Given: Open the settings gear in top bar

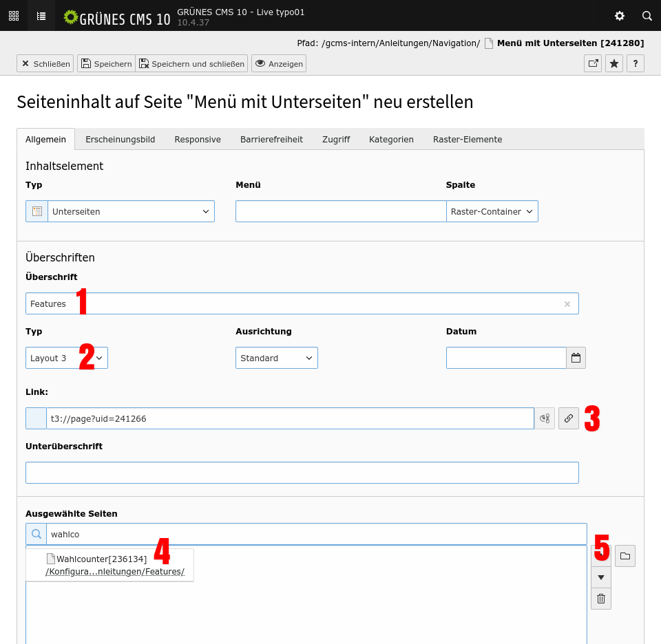Looking at the screenshot, I should [x=620, y=16].
